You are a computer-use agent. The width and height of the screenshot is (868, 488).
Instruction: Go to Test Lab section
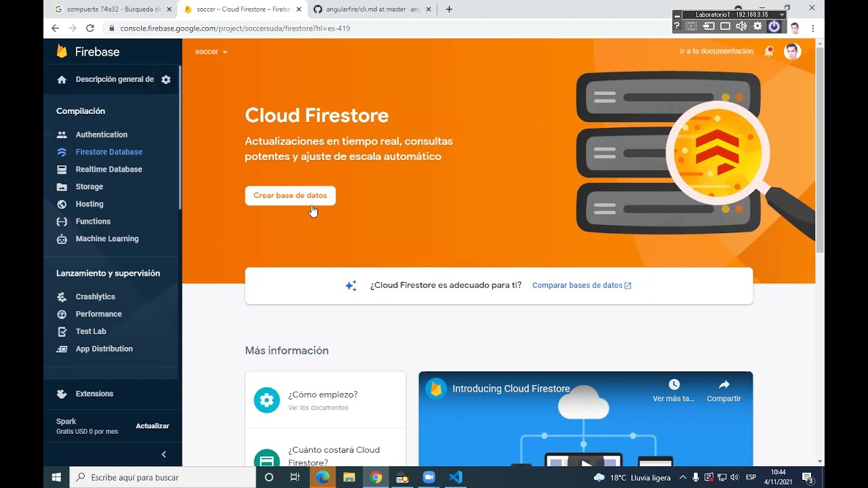pos(91,331)
